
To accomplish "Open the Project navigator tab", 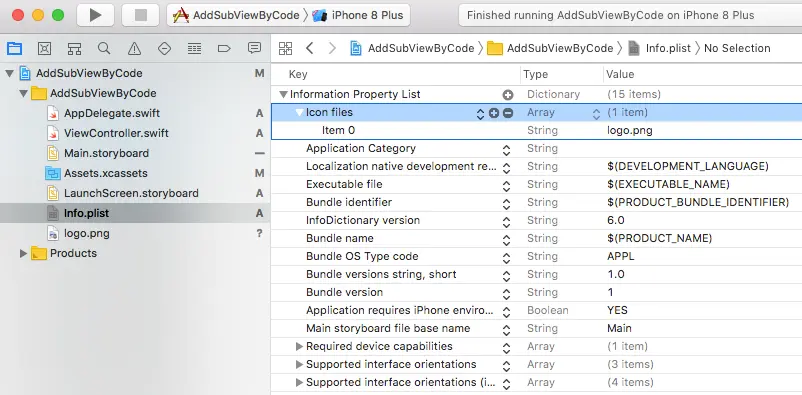I will click(x=14, y=49).
